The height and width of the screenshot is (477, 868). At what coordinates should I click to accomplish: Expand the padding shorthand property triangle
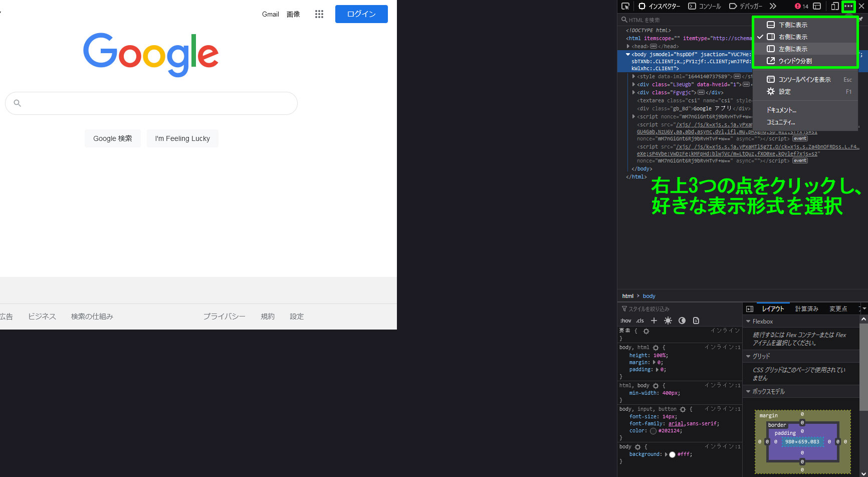[657, 369]
